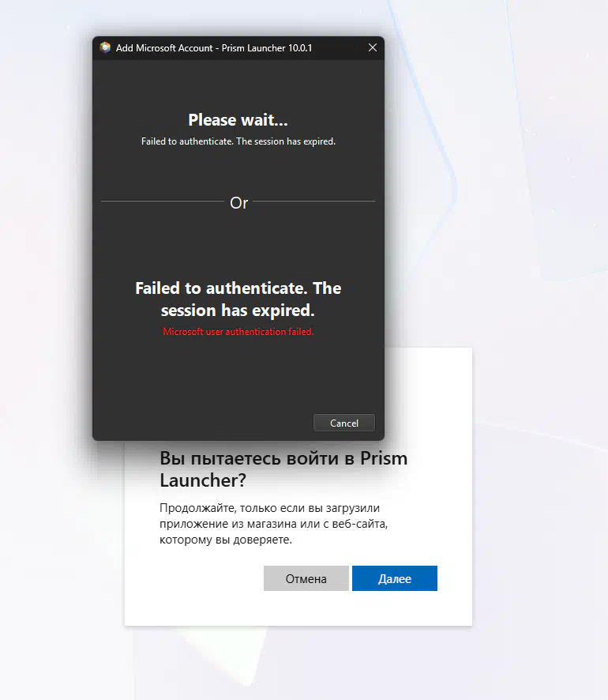Click red 'Microsoft user authentication failed.' text

(238, 332)
